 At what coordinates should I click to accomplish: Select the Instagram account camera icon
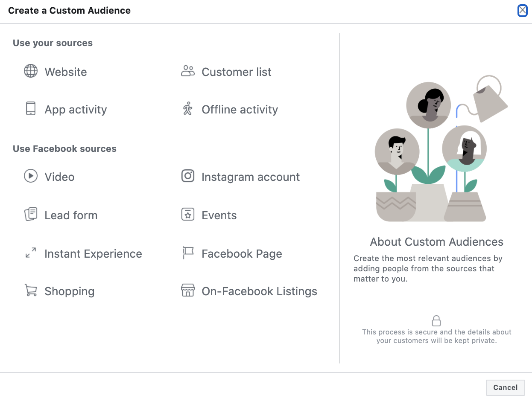tap(187, 176)
